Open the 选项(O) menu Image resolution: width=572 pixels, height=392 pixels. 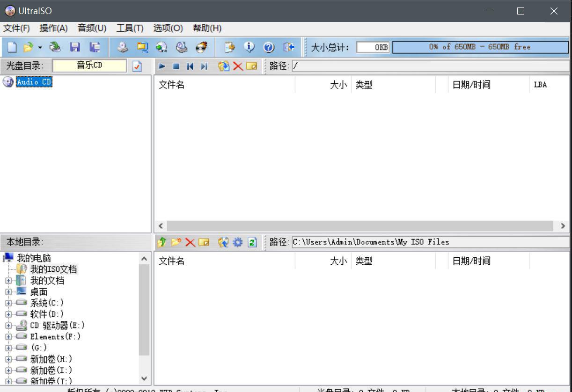click(168, 28)
